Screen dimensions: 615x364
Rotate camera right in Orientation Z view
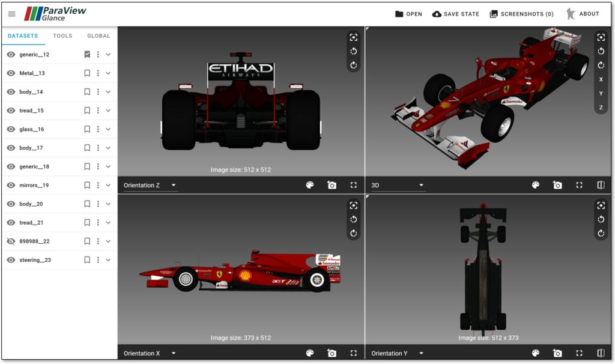[353, 65]
